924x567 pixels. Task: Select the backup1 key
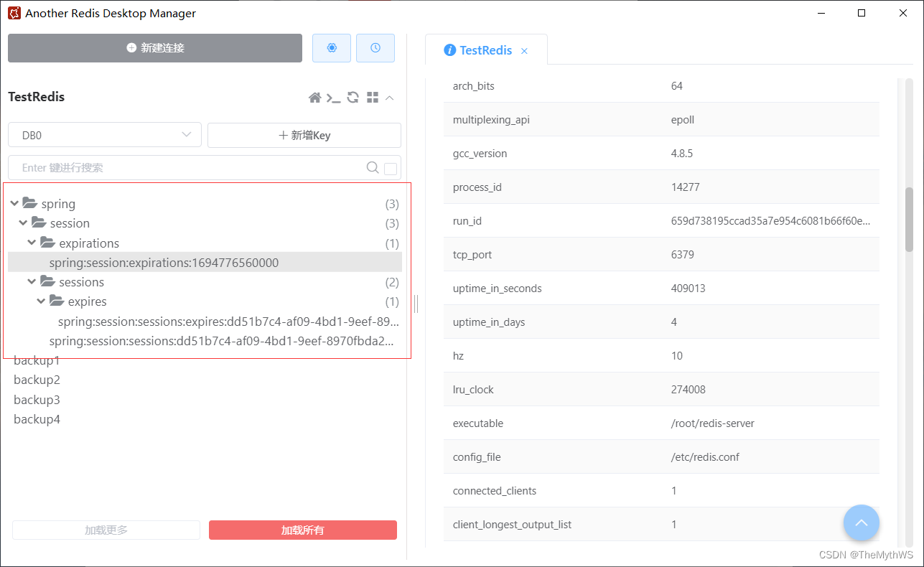click(x=37, y=360)
